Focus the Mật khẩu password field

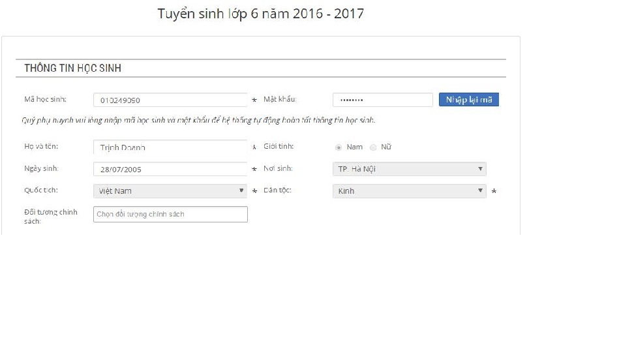point(382,100)
